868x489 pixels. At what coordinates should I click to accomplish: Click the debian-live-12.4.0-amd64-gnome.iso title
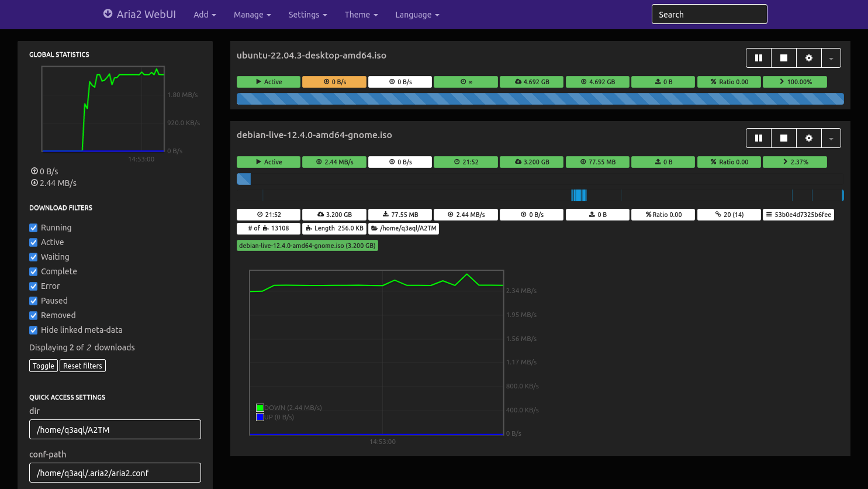[x=314, y=135]
